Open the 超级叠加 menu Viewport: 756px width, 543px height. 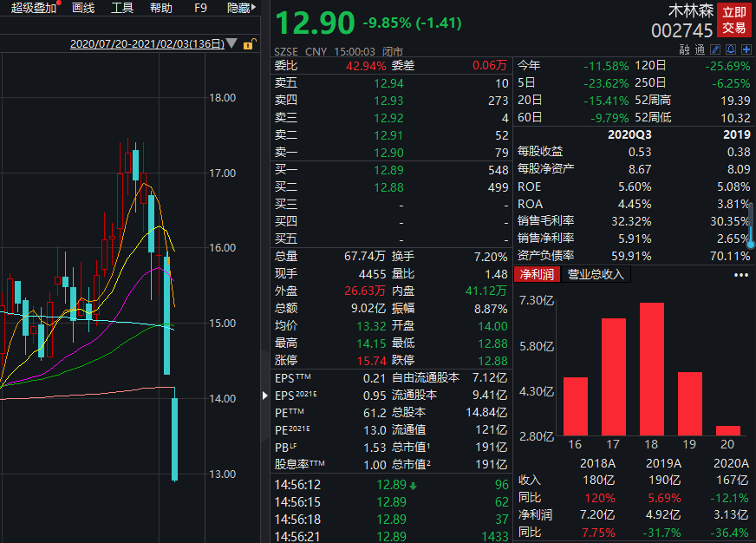[x=34, y=8]
